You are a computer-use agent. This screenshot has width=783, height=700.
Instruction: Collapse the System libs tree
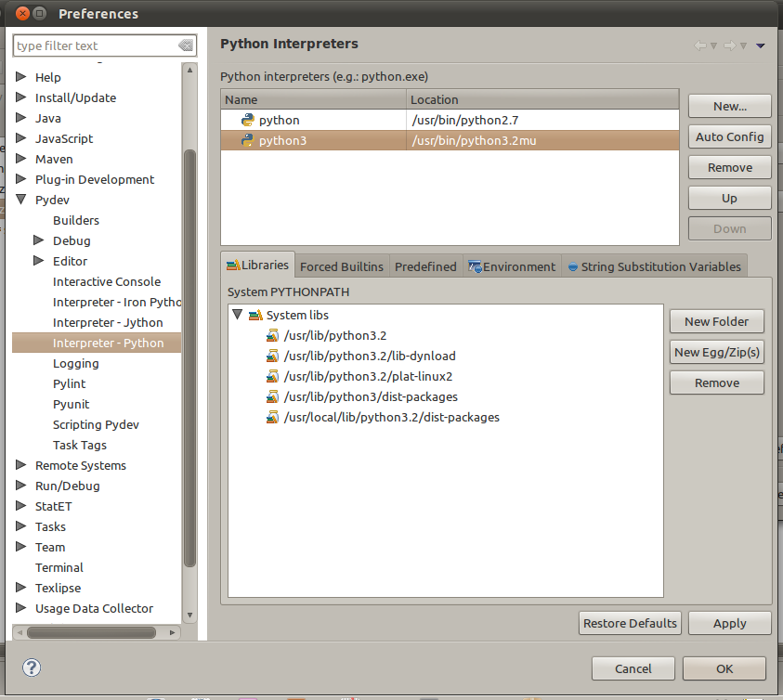tap(238, 316)
